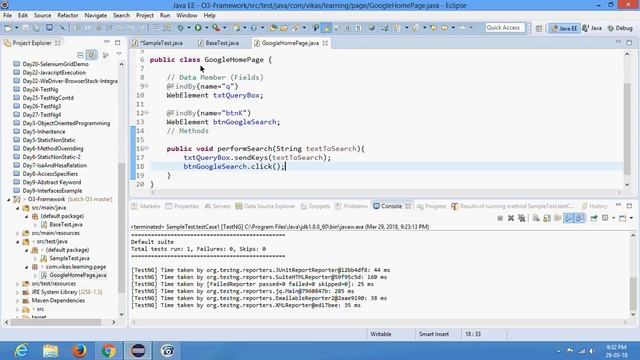
Task: Switch to Debug perspective
Action: point(620,28)
